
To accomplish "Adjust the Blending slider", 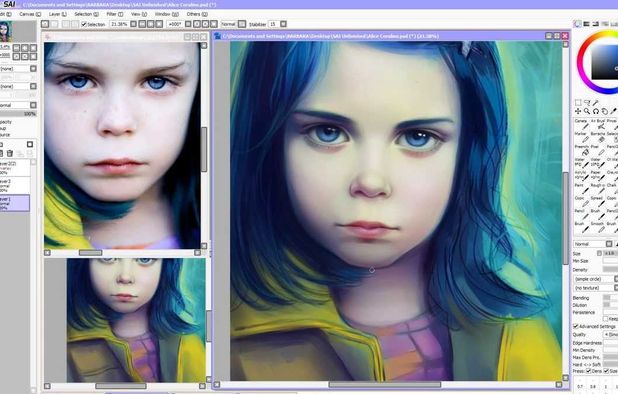I will pyautogui.click(x=611, y=298).
